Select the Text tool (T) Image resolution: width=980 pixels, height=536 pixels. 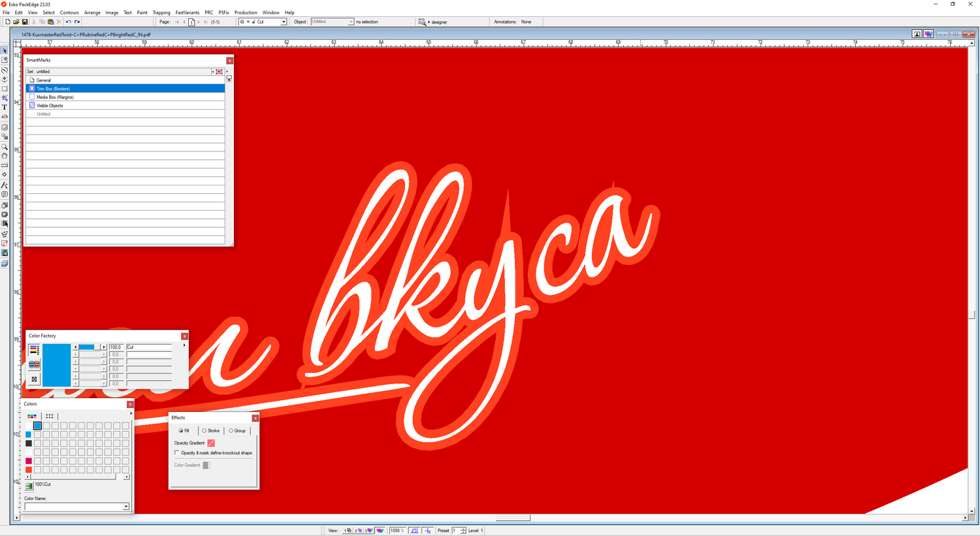(5, 107)
